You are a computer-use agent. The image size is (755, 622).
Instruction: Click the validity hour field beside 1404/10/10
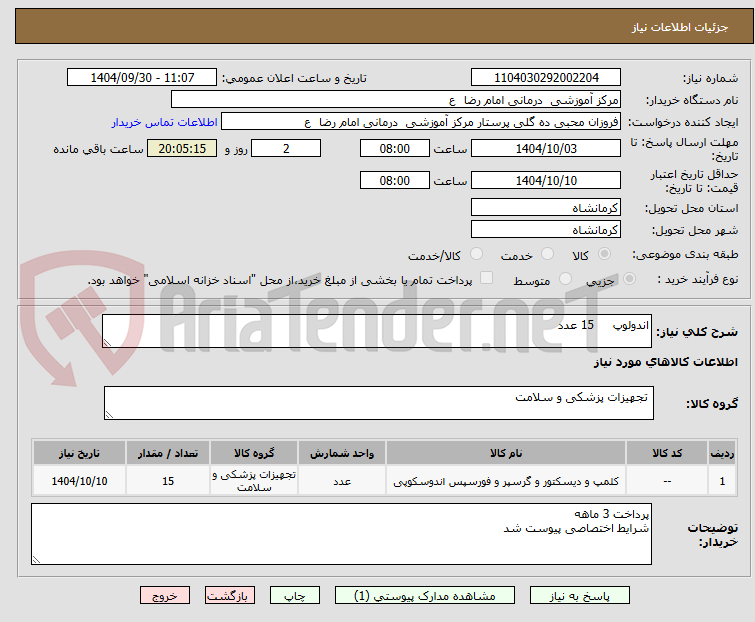click(395, 180)
